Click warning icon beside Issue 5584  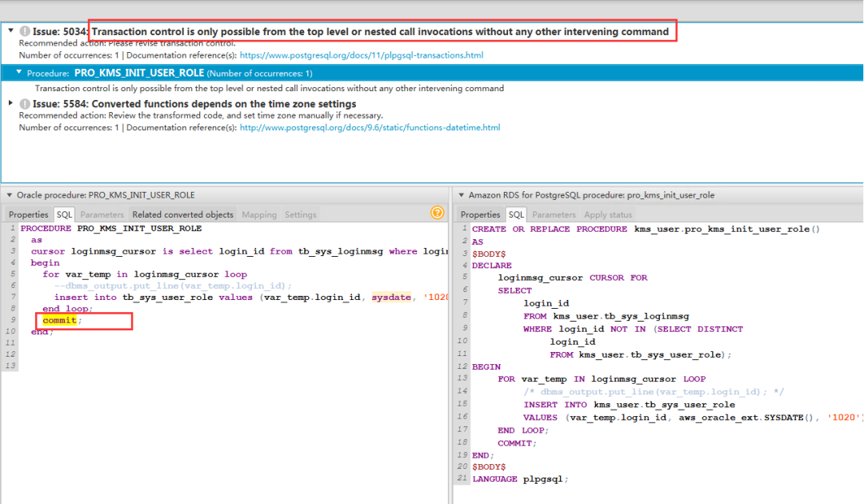point(25,104)
